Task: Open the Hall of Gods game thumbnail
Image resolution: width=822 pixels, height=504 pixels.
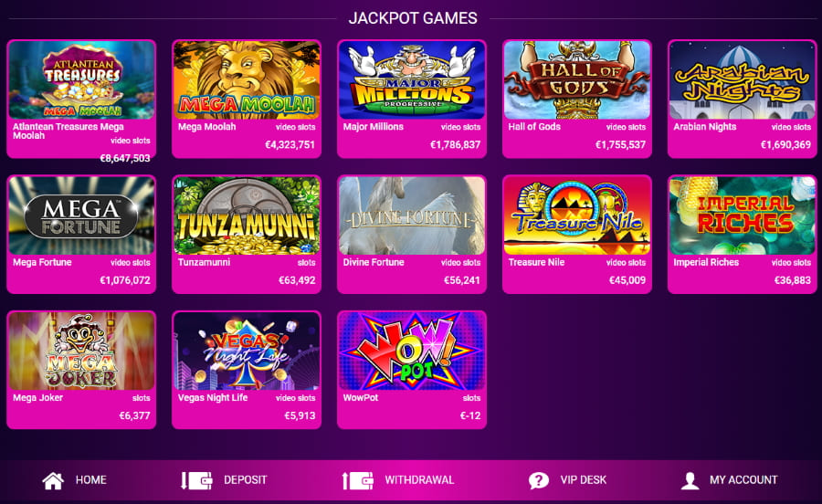Action: pyautogui.click(x=576, y=80)
